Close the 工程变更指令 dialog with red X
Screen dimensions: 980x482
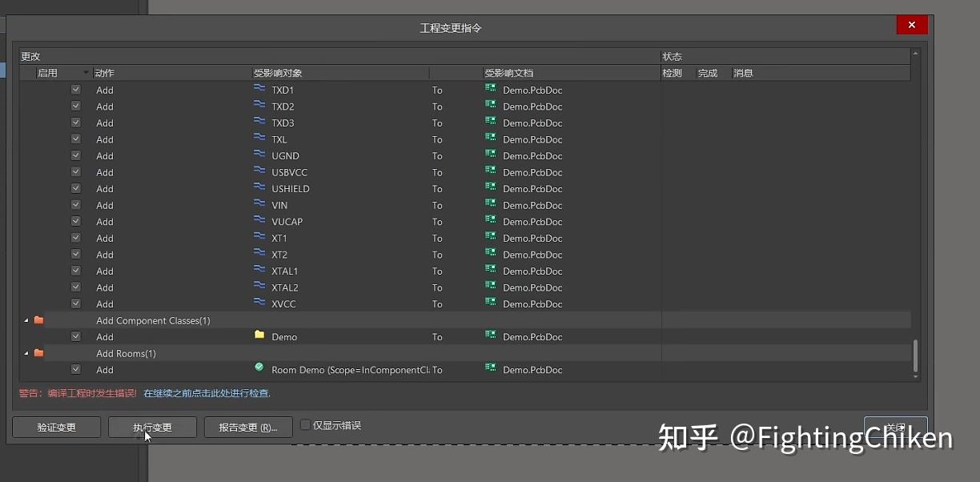pos(912,26)
